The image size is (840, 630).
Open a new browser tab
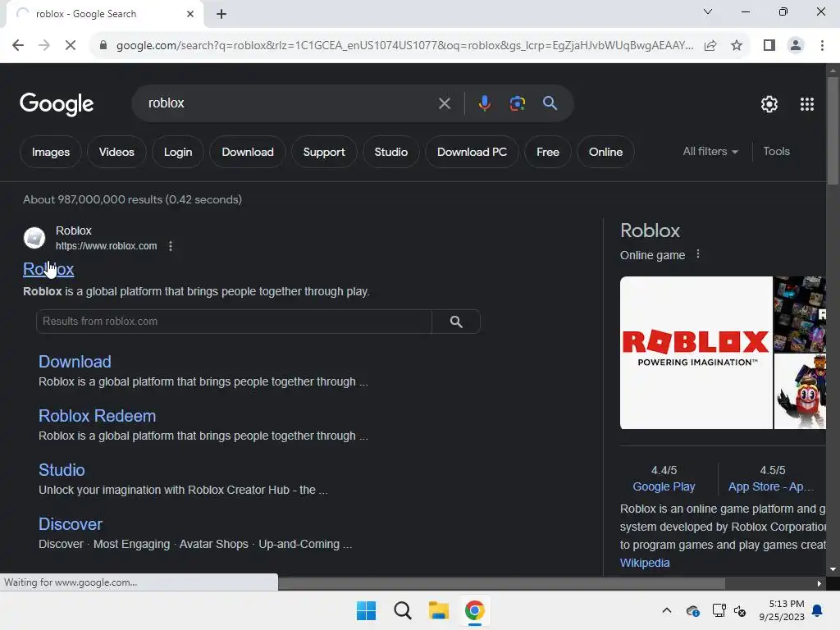(221, 14)
